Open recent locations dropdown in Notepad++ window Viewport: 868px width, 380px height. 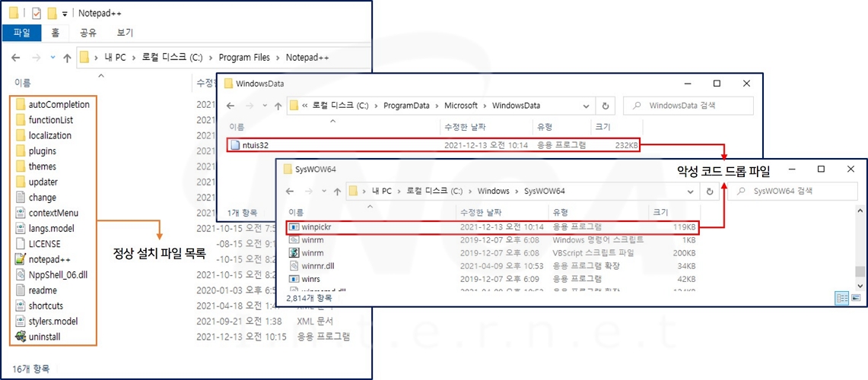tap(52, 58)
